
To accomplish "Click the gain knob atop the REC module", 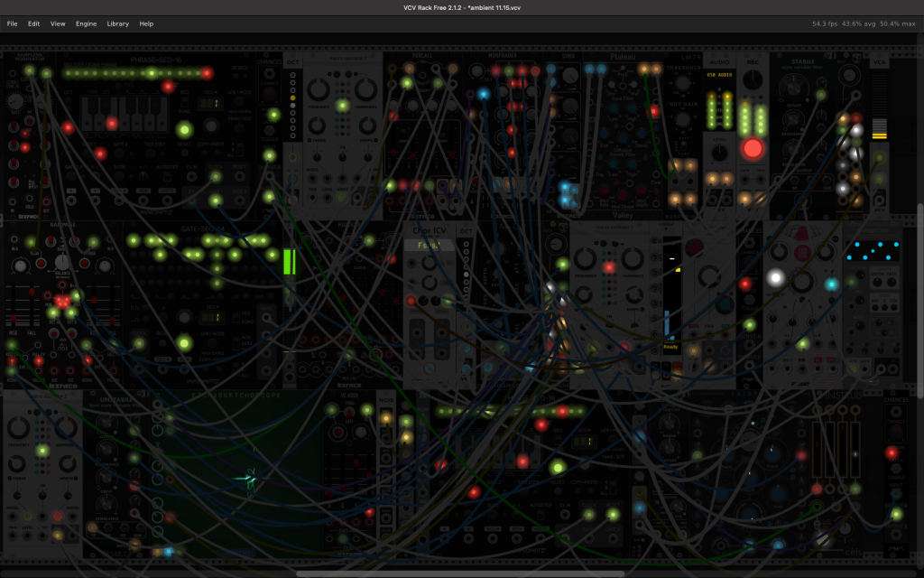I will 753,79.
